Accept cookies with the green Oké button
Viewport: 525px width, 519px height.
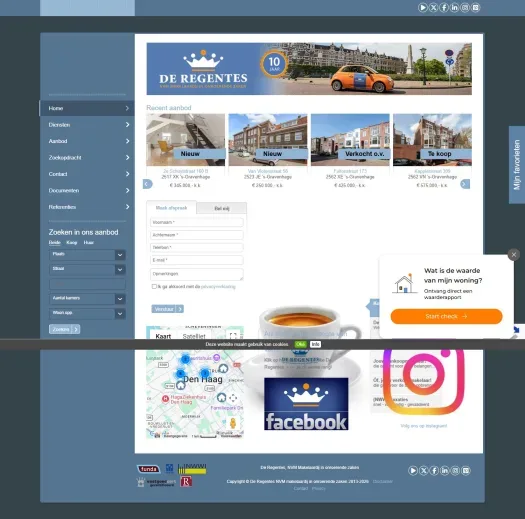pyautogui.click(x=301, y=344)
